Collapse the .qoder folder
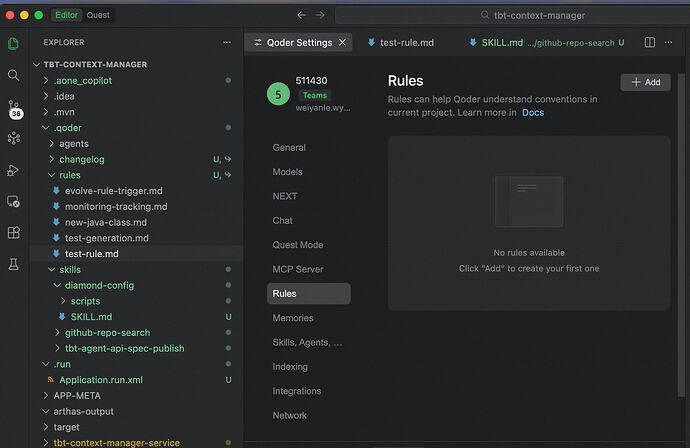Screen dimensions: 690x448 coord(46,128)
